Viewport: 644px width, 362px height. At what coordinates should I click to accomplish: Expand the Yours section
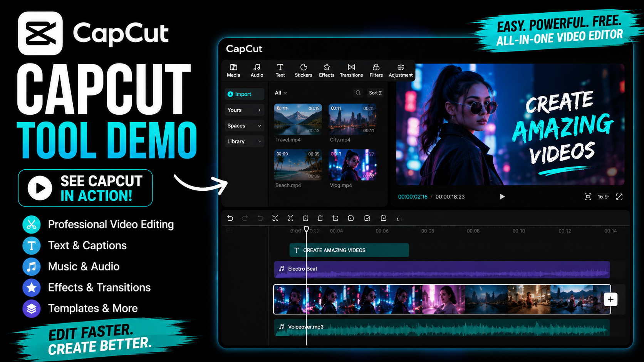245,110
